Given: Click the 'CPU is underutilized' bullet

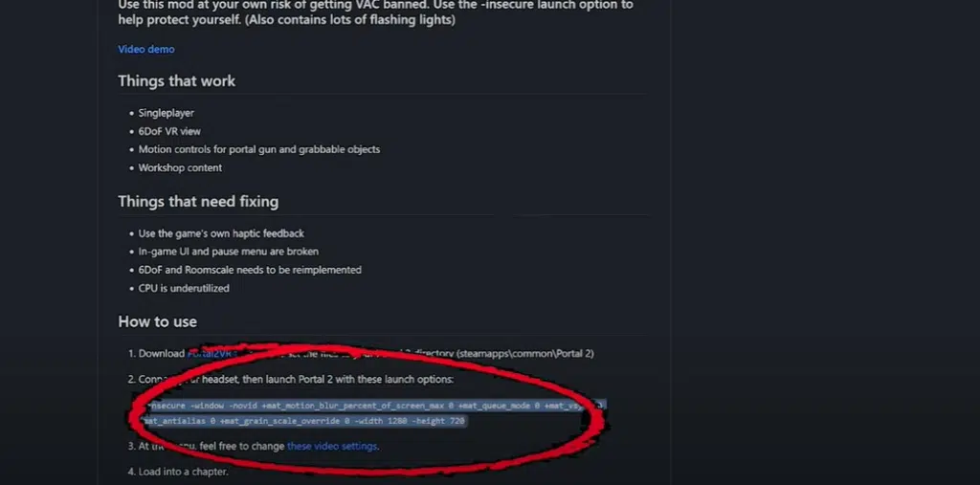Looking at the screenshot, I should tap(184, 288).
